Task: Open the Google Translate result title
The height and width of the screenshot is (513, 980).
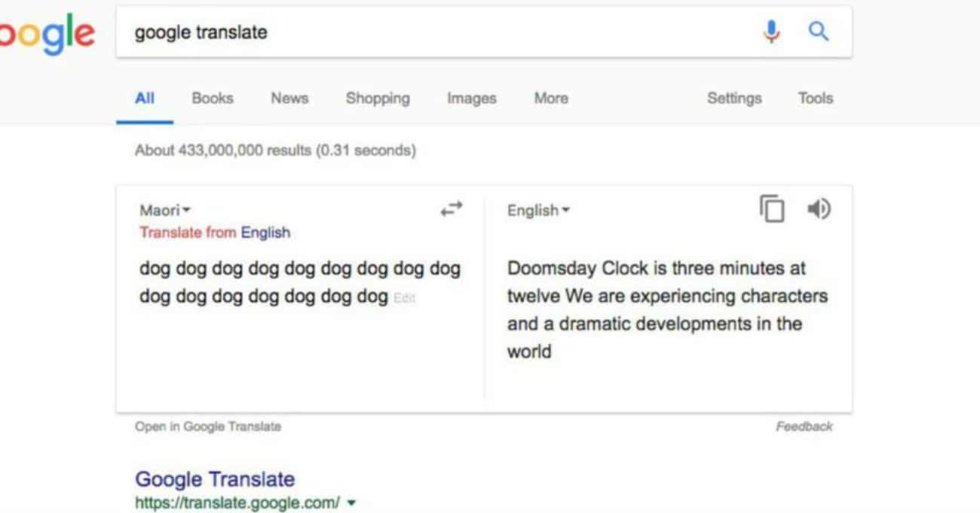Action: click(215, 479)
